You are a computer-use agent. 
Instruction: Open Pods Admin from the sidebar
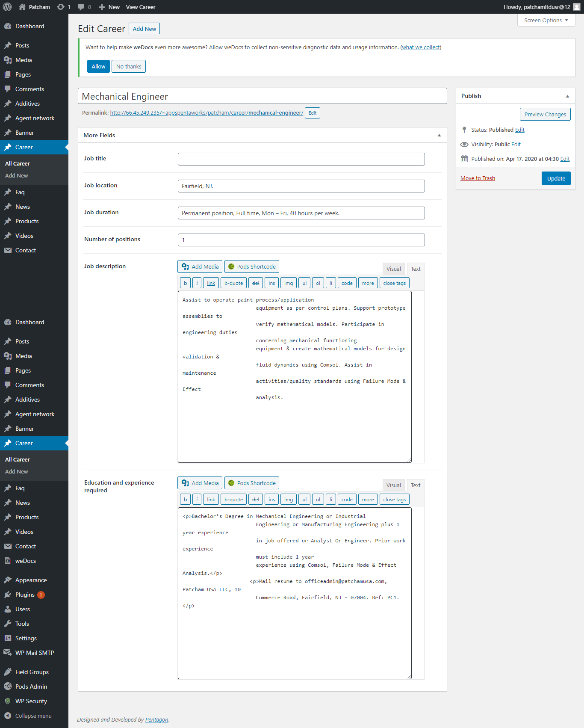(31, 687)
